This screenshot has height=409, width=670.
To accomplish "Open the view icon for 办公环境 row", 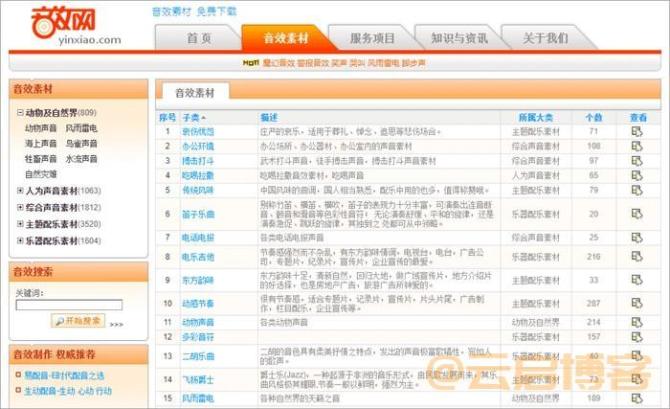I will [636, 146].
